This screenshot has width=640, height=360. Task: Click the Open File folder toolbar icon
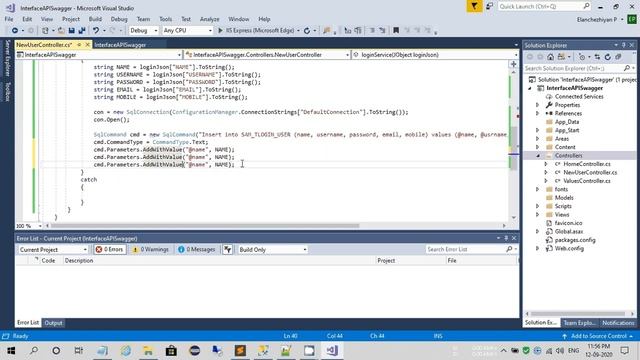[61, 31]
